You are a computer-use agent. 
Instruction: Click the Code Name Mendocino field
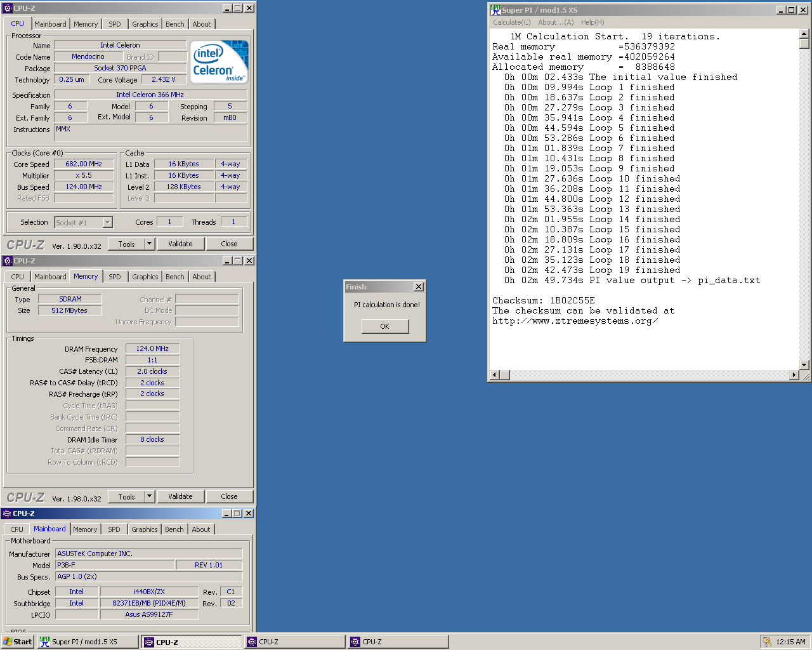[88, 56]
